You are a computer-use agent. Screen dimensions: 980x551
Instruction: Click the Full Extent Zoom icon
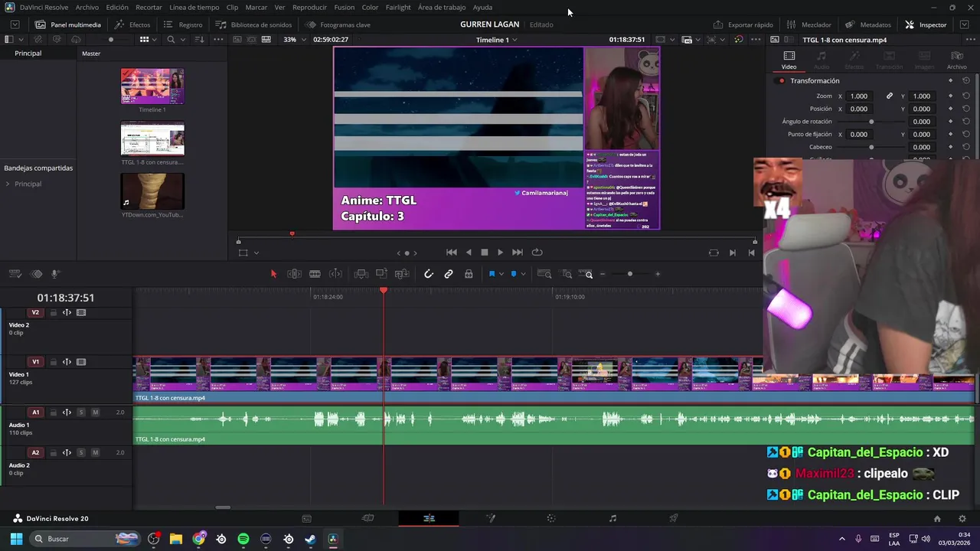click(x=544, y=274)
